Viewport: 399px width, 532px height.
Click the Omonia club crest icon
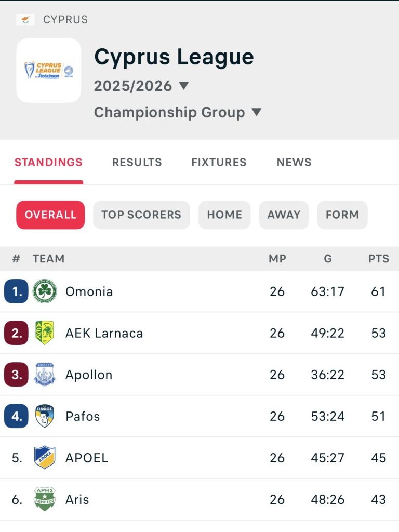pos(45,291)
